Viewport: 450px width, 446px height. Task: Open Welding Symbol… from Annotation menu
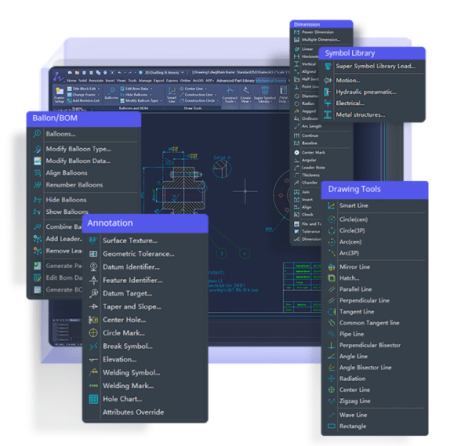[x=131, y=372]
